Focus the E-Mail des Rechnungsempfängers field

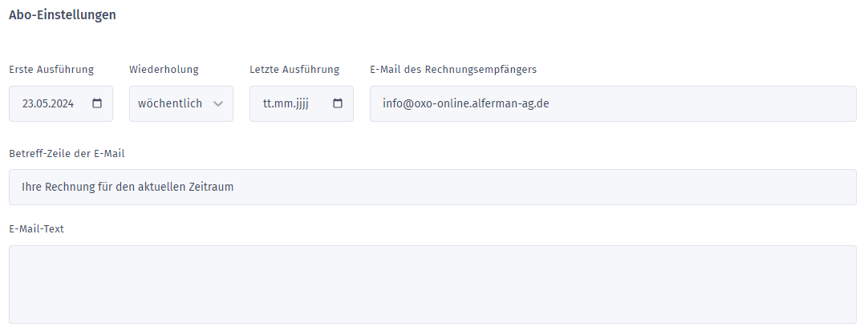[612, 103]
